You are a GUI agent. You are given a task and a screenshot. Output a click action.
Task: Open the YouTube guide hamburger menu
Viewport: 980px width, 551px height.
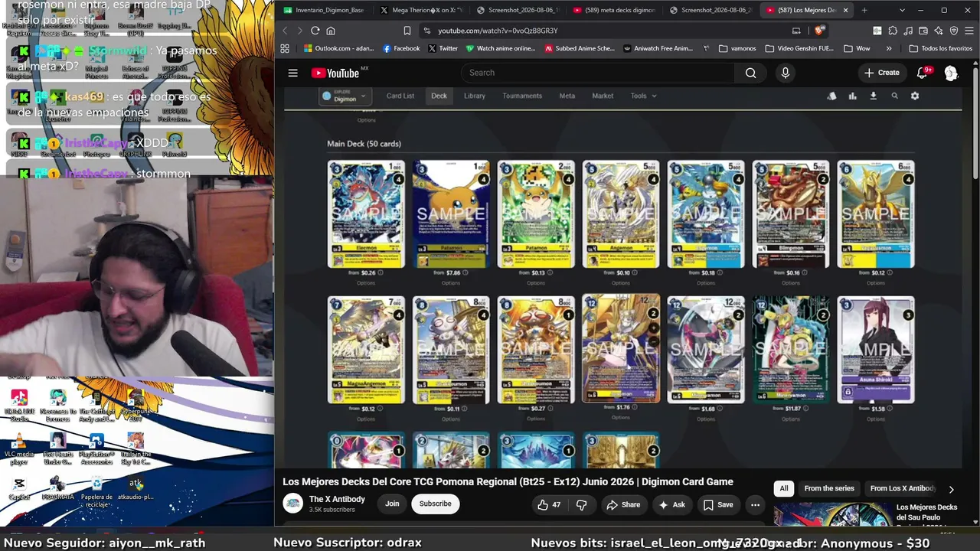[x=292, y=73]
